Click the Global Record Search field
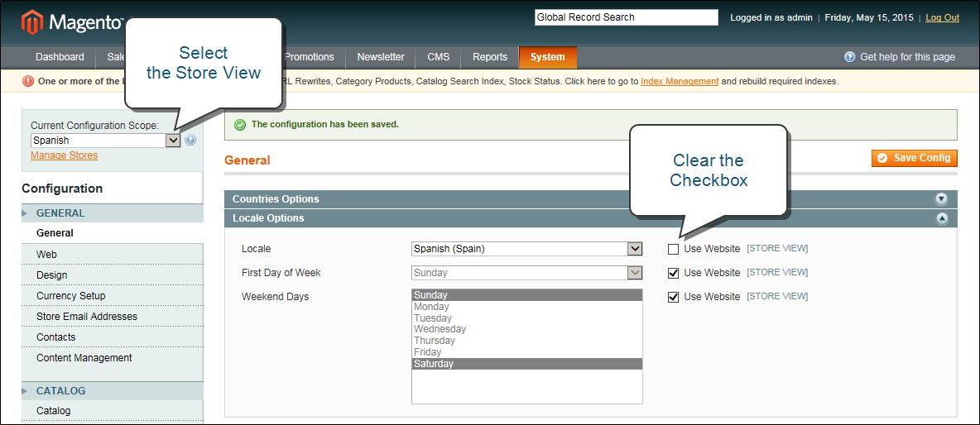This screenshot has height=425, width=980. point(627,17)
